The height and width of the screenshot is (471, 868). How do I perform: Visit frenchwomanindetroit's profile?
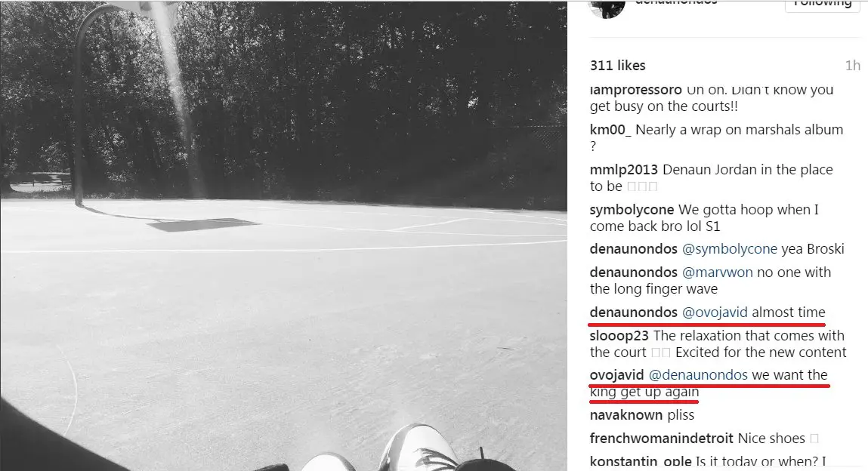[x=662, y=439]
